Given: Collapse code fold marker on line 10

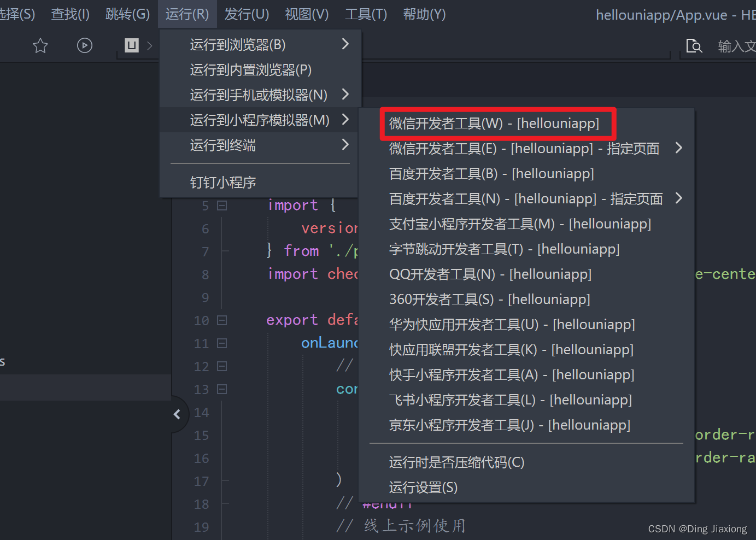Looking at the screenshot, I should tap(222, 321).
